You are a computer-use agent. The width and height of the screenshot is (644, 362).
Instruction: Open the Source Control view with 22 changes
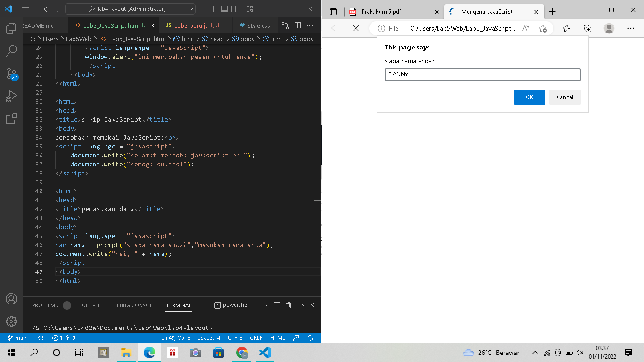(11, 74)
